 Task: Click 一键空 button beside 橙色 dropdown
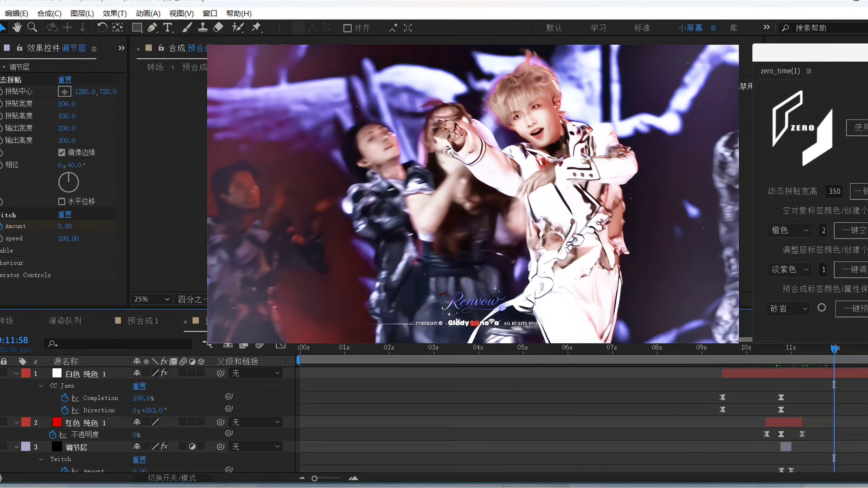(x=851, y=230)
